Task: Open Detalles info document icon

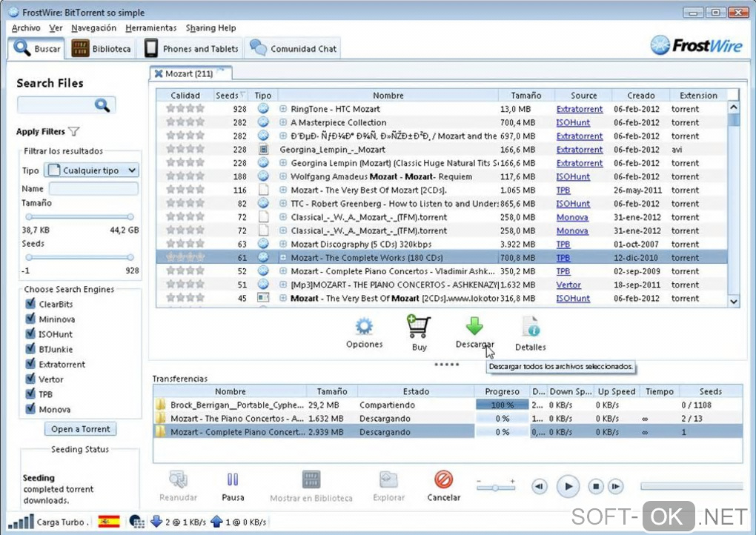Action: tap(530, 328)
